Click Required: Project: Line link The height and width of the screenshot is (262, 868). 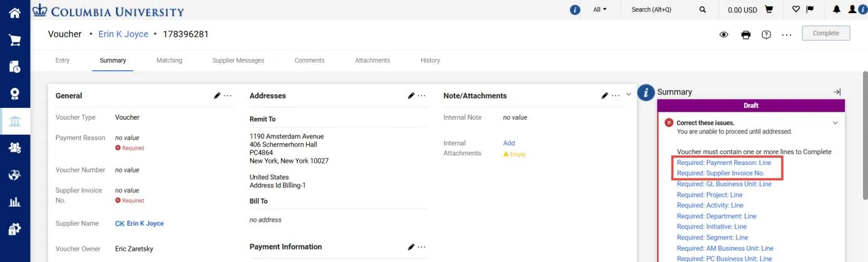pyautogui.click(x=710, y=195)
